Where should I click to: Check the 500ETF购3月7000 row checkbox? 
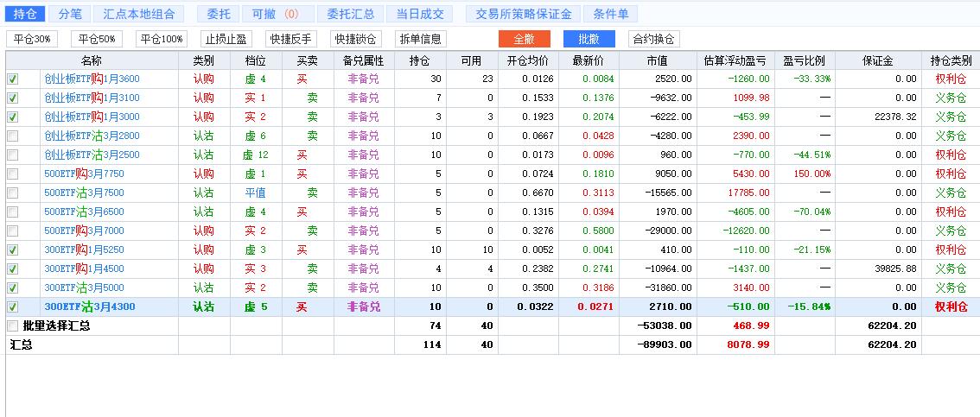(12, 231)
